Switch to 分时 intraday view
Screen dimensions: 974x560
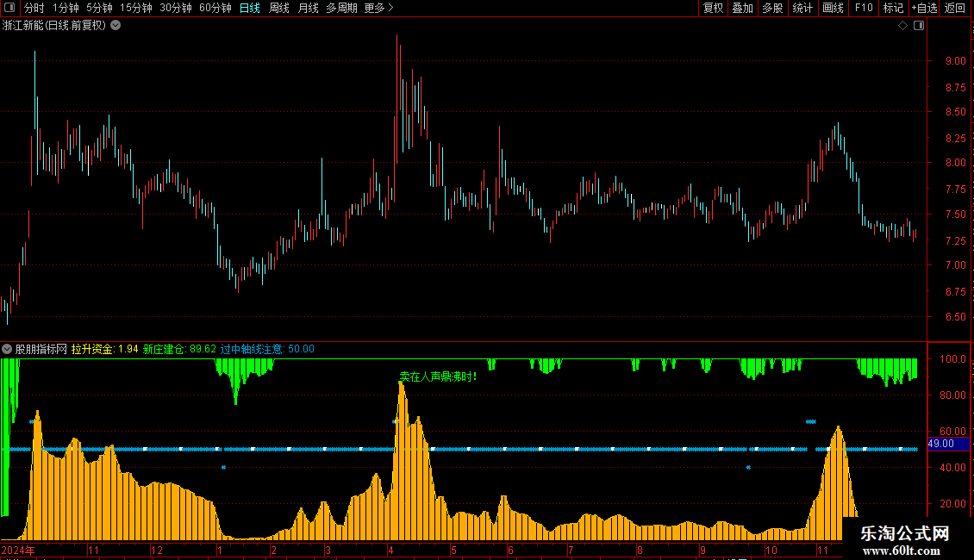tap(34, 8)
